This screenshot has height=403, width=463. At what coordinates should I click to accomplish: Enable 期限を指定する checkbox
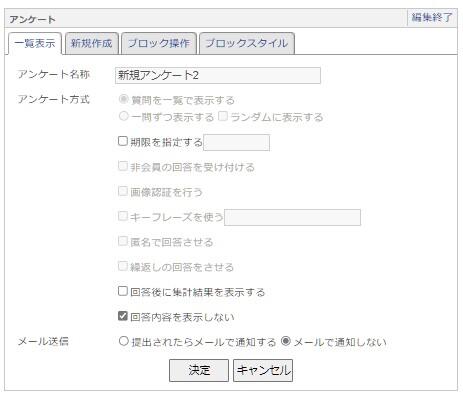pyautogui.click(x=123, y=141)
